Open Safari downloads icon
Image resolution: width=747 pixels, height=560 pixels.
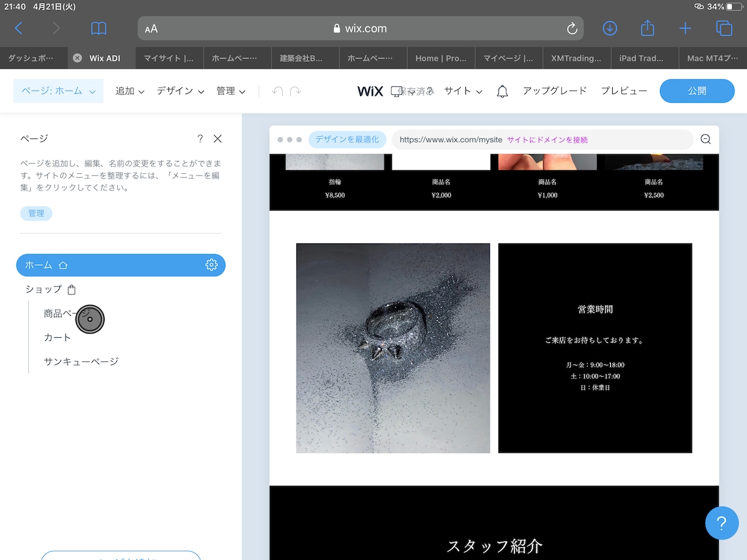tap(609, 28)
